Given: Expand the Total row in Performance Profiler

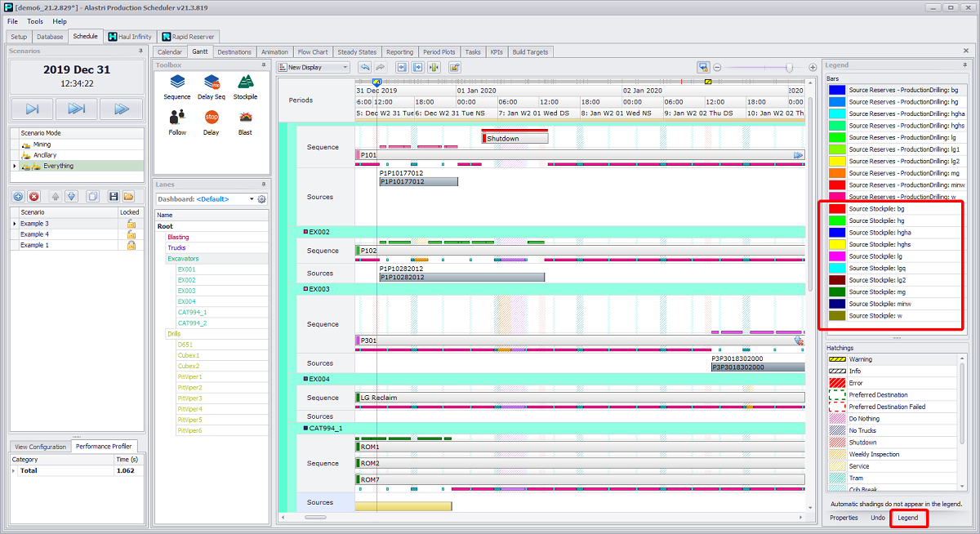Looking at the screenshot, I should [x=14, y=471].
